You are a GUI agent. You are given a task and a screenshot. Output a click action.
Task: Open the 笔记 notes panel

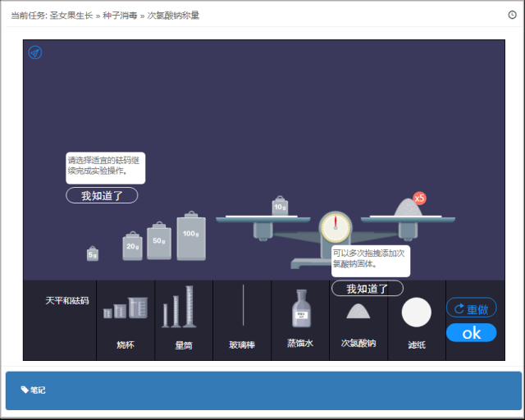[34, 390]
